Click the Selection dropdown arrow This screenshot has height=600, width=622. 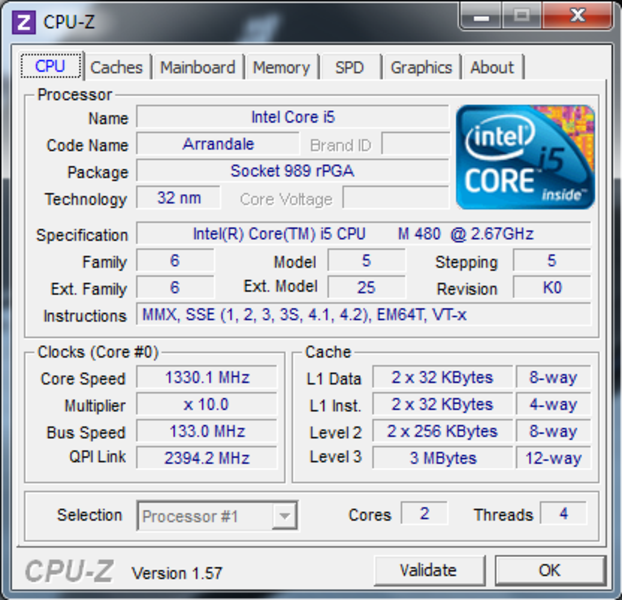click(284, 516)
